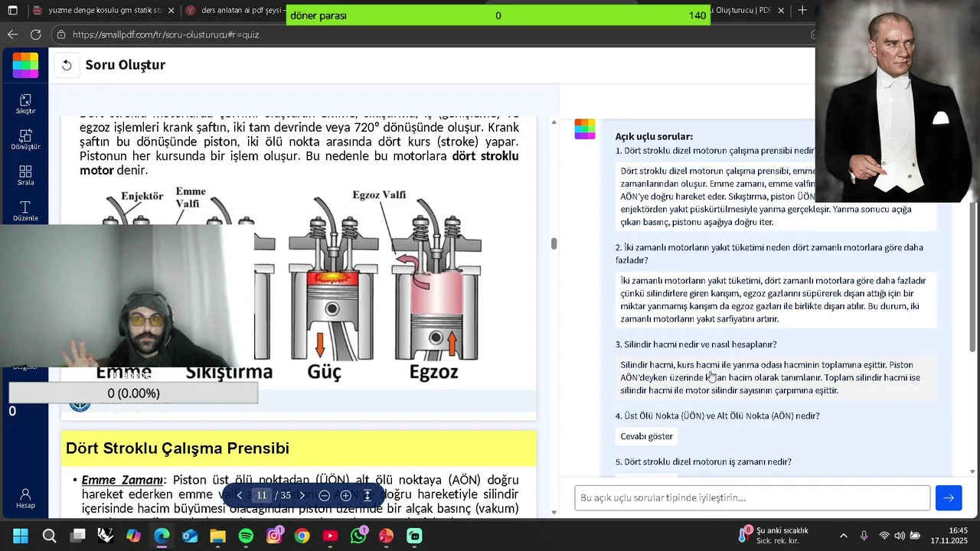Open the browser tab actions menu
Viewport: 980px width, 551px height.
(x=12, y=11)
